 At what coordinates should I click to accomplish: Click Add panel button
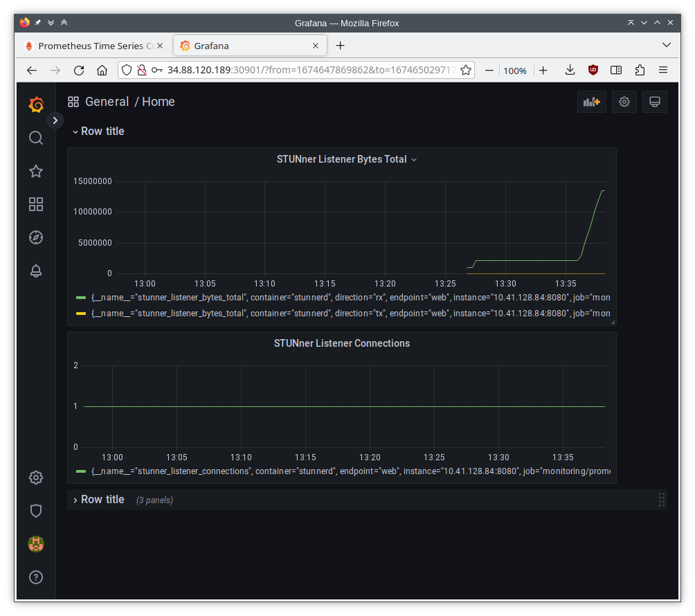[x=592, y=102]
